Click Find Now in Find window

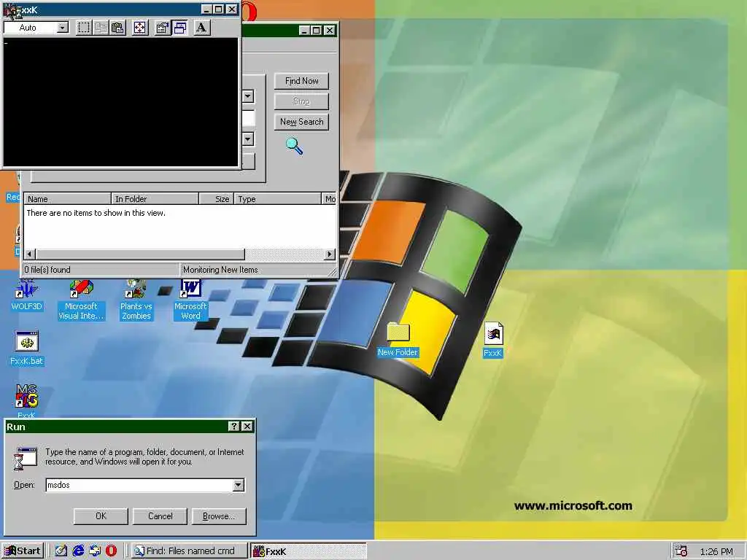tap(301, 81)
